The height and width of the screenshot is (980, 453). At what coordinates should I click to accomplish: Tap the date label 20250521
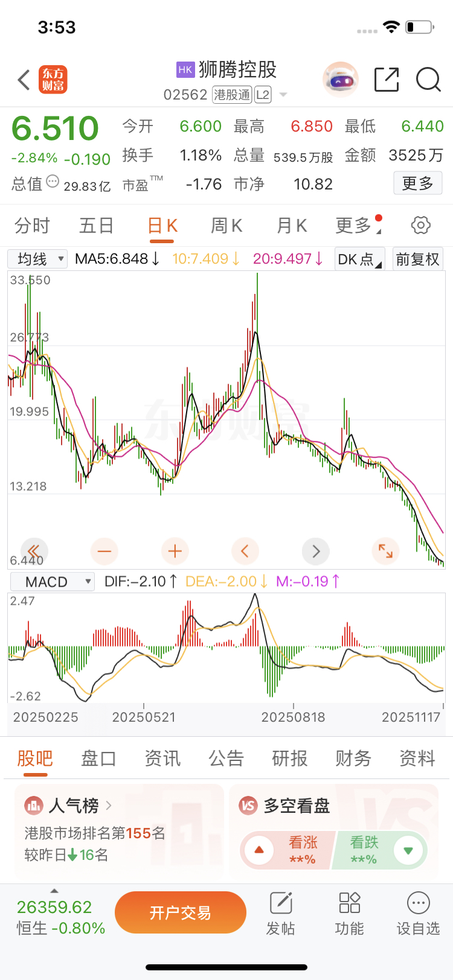144,717
